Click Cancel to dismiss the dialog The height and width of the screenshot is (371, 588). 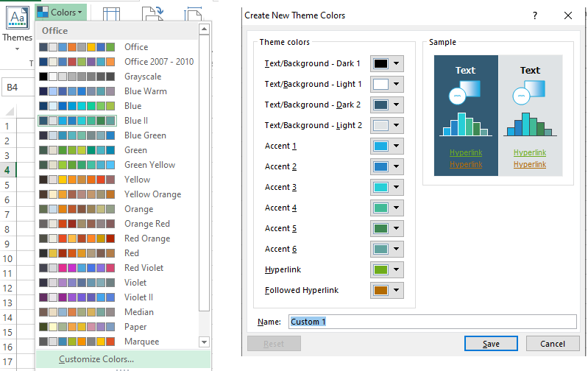552,344
